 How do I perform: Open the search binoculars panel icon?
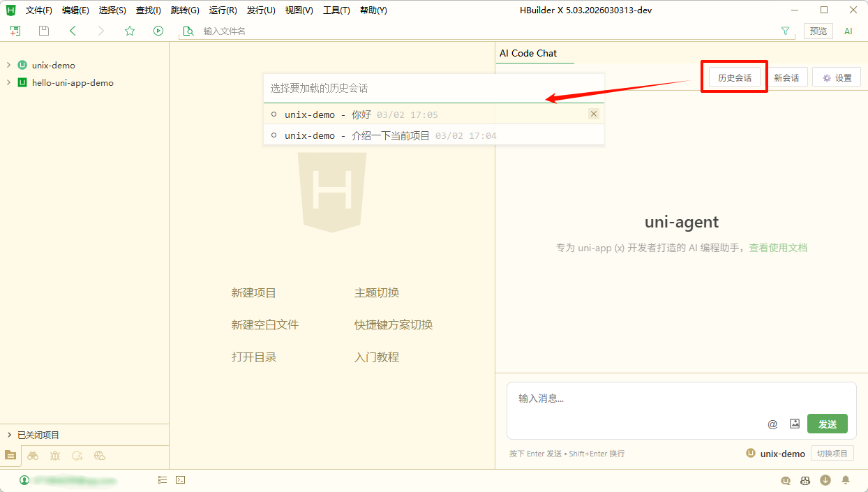tap(33, 456)
